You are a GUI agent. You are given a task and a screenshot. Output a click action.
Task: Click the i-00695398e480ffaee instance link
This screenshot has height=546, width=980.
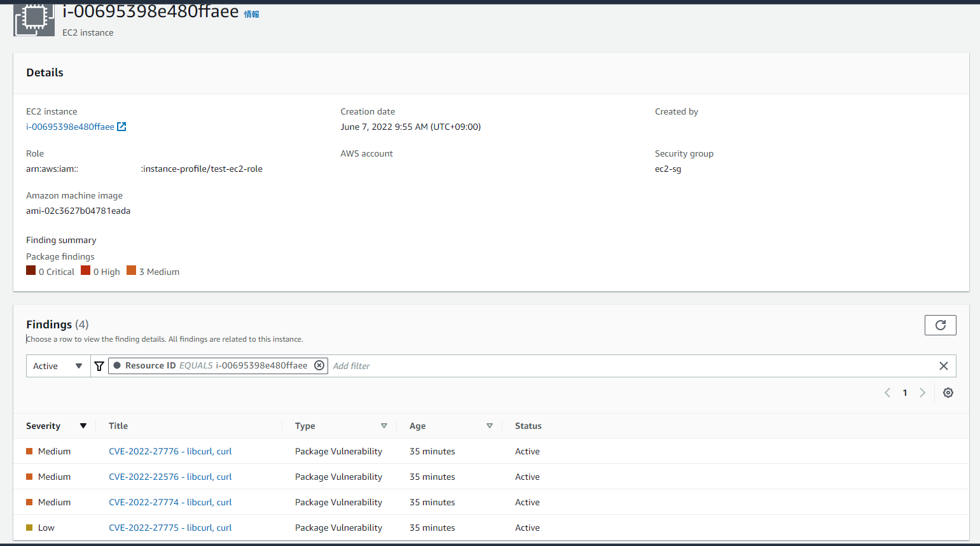(x=70, y=127)
